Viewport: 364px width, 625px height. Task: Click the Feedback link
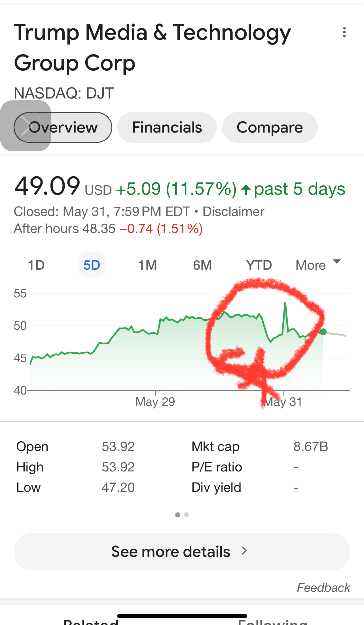pyautogui.click(x=323, y=588)
